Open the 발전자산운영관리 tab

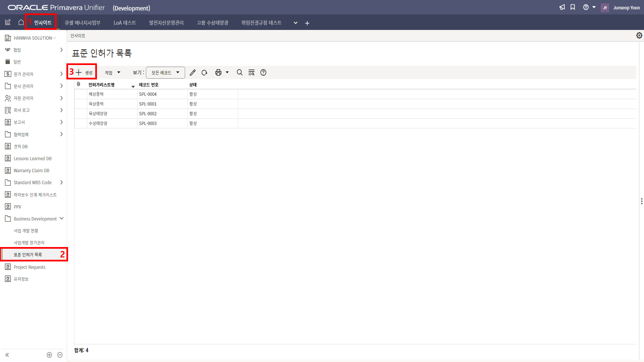click(166, 23)
